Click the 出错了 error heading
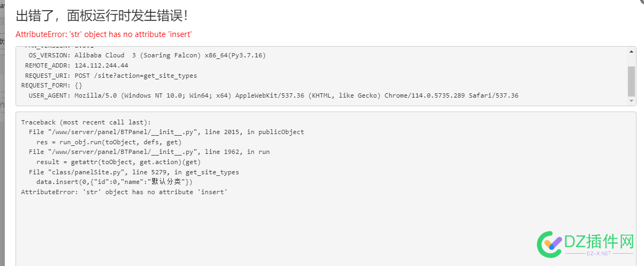Image resolution: width=644 pixels, height=266 pixels. click(x=102, y=16)
